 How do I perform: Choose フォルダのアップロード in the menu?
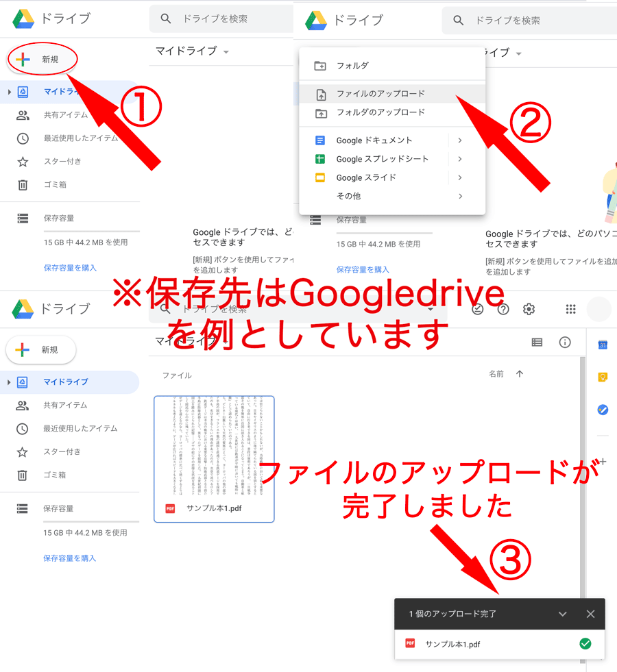[x=392, y=112]
